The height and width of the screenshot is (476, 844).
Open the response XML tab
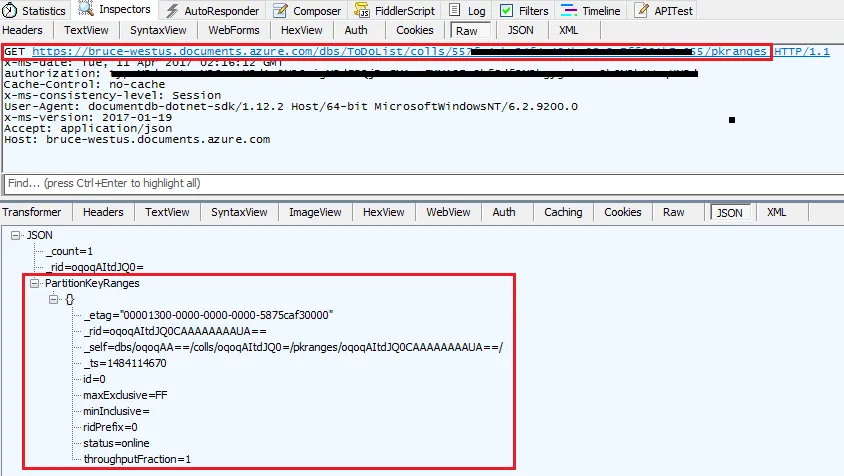[x=776, y=212]
